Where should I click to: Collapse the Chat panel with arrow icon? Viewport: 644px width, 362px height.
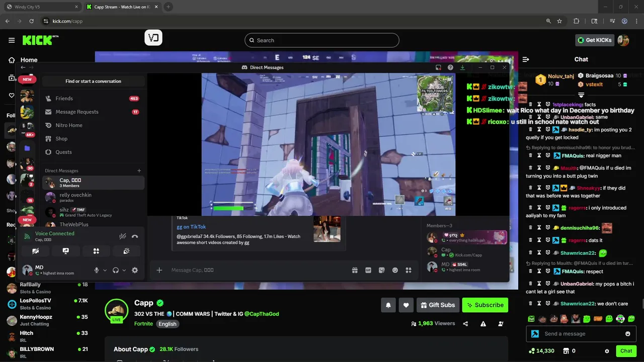pos(526,59)
